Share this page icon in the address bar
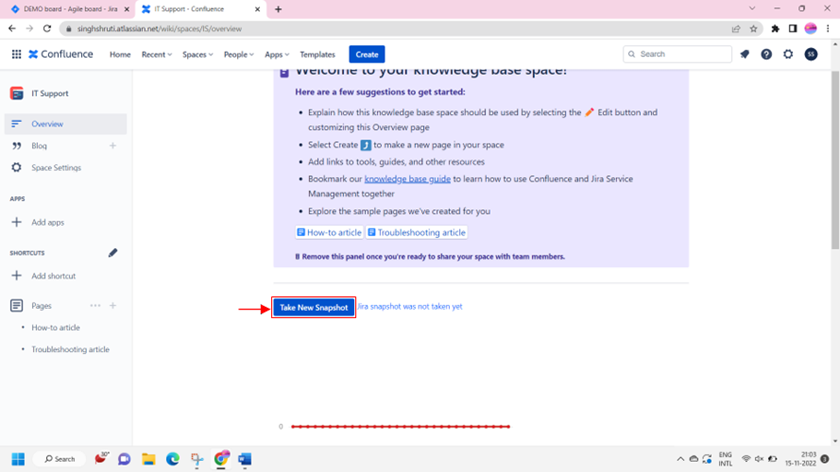The height and width of the screenshot is (472, 840). click(736, 29)
